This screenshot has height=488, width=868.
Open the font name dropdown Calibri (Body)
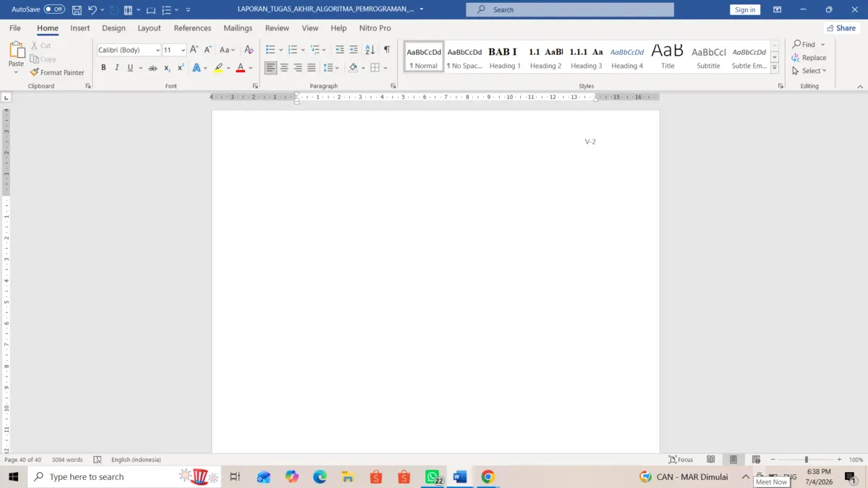[129, 50]
